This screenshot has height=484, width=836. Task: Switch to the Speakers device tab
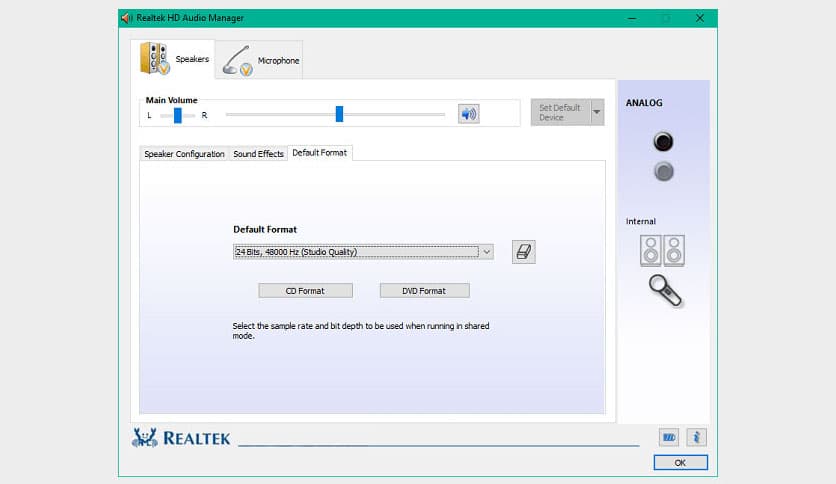173,59
